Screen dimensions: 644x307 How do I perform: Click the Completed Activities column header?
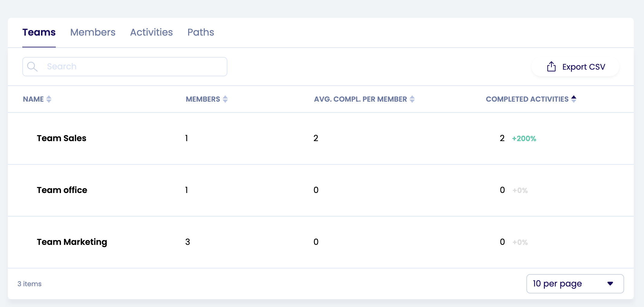pos(527,99)
